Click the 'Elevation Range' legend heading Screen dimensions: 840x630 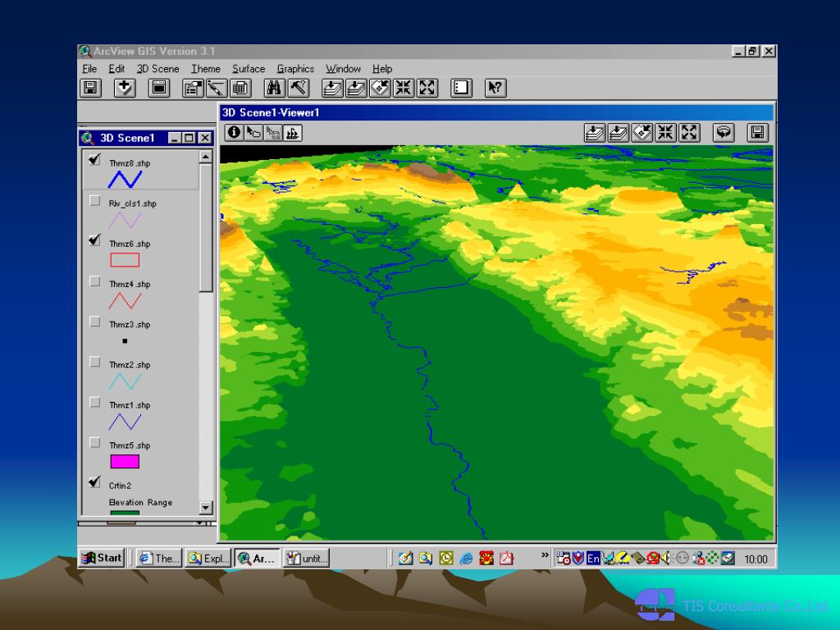[140, 503]
